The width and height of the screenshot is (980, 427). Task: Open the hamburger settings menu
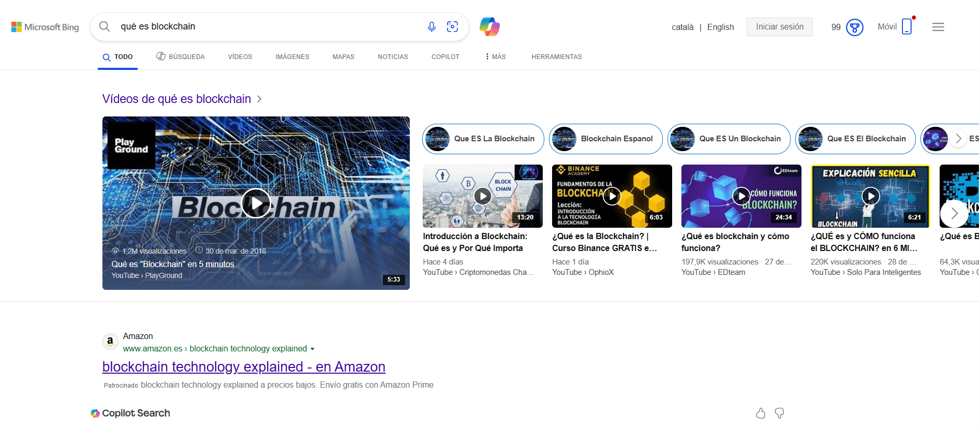click(938, 27)
